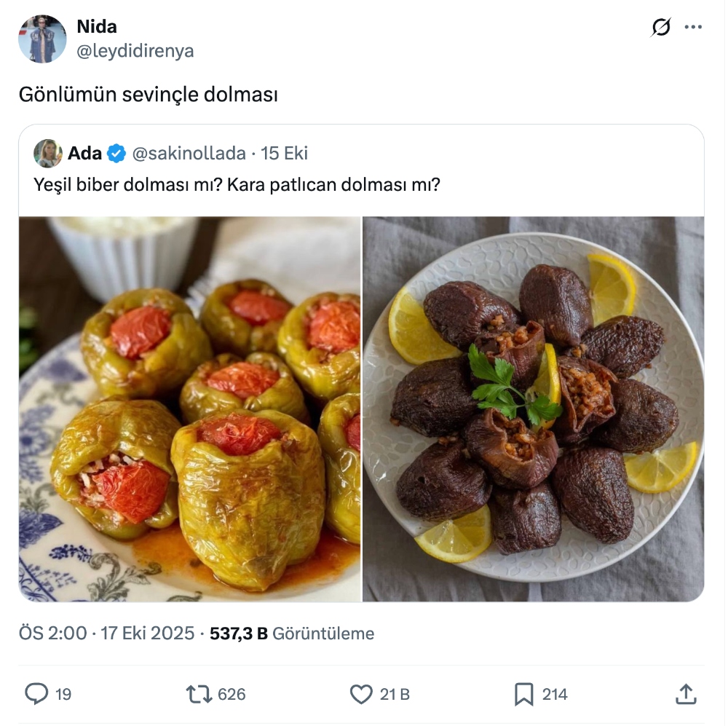Click the post timestamp ÖS 2:00 17 Eki 2025

(106, 634)
